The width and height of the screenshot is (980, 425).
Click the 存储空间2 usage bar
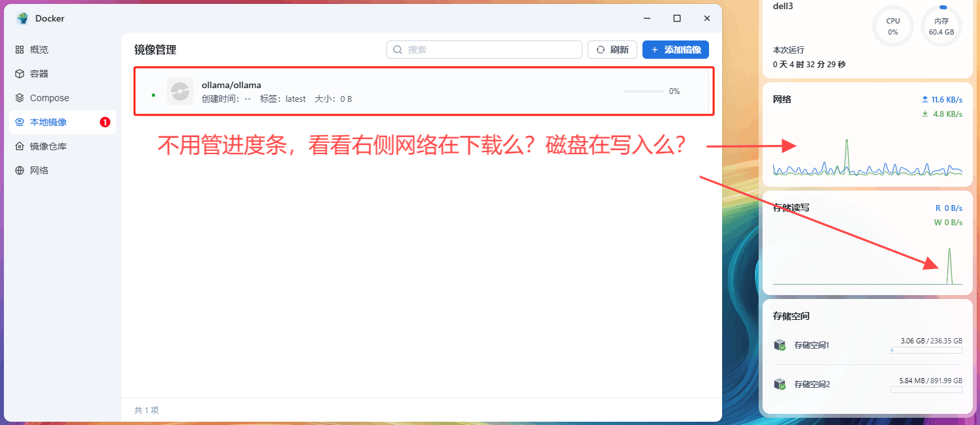(926, 390)
